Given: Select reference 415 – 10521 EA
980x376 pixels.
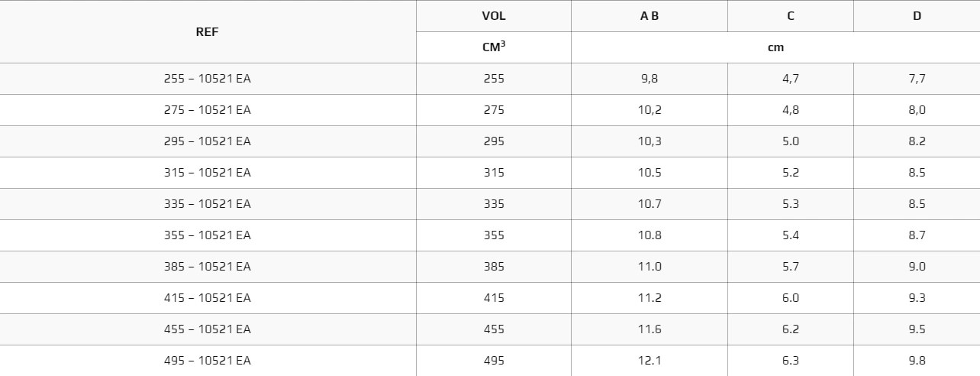Looking at the screenshot, I should coord(208,298).
